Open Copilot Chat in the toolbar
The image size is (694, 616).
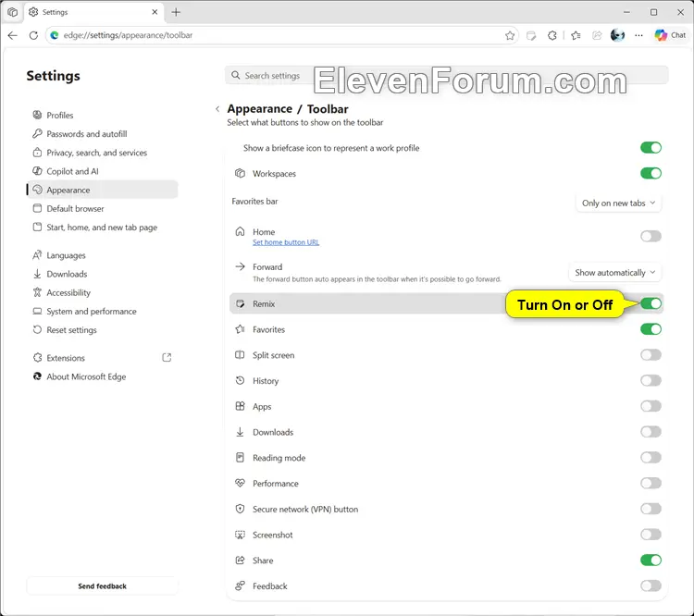(x=670, y=35)
